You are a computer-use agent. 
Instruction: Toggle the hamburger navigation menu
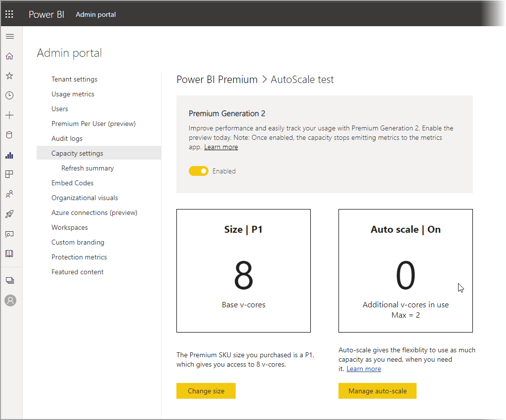[x=10, y=36]
